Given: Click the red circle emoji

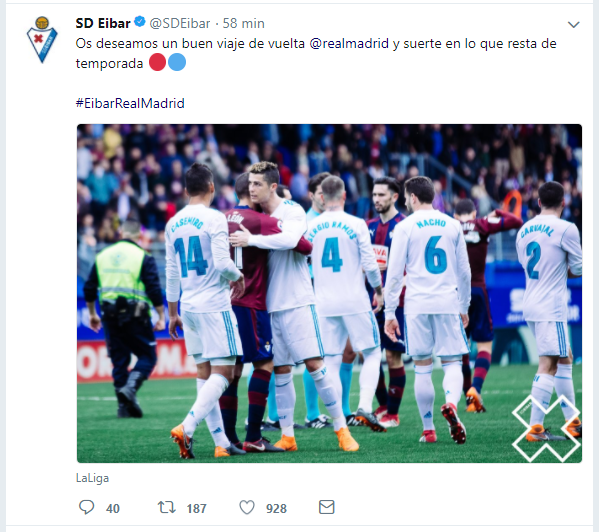Looking at the screenshot, I should [x=157, y=62].
